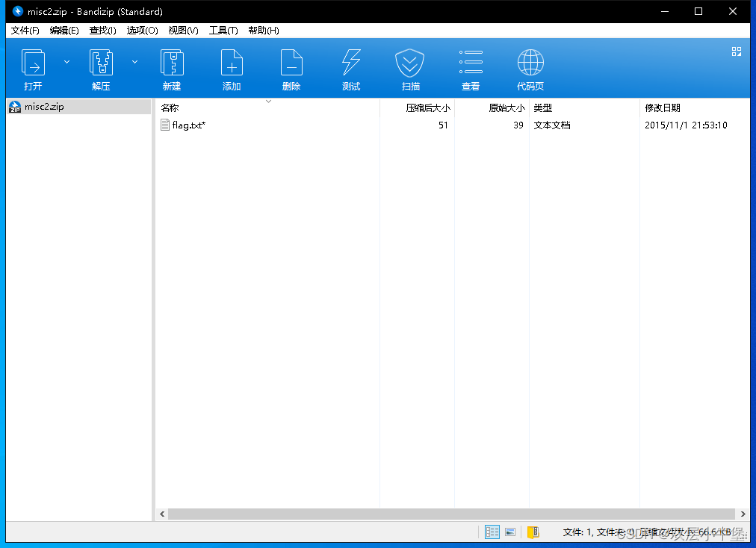Click the yellow archive icon in status bar
Screen dimensions: 756x548
click(x=533, y=532)
